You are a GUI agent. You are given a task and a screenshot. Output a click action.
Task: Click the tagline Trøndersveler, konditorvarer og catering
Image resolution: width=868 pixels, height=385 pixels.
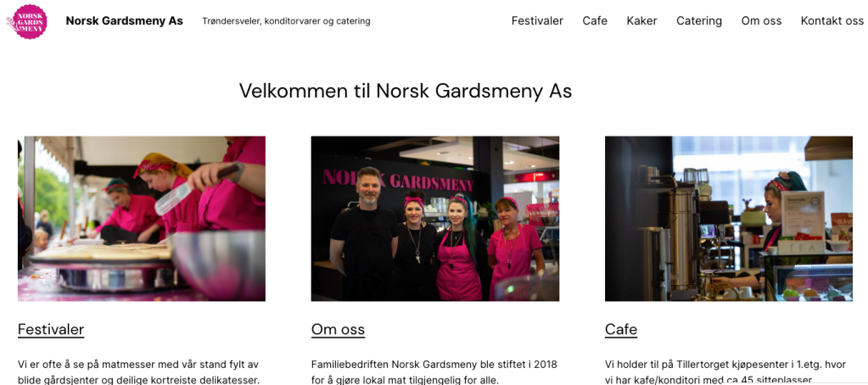286,21
